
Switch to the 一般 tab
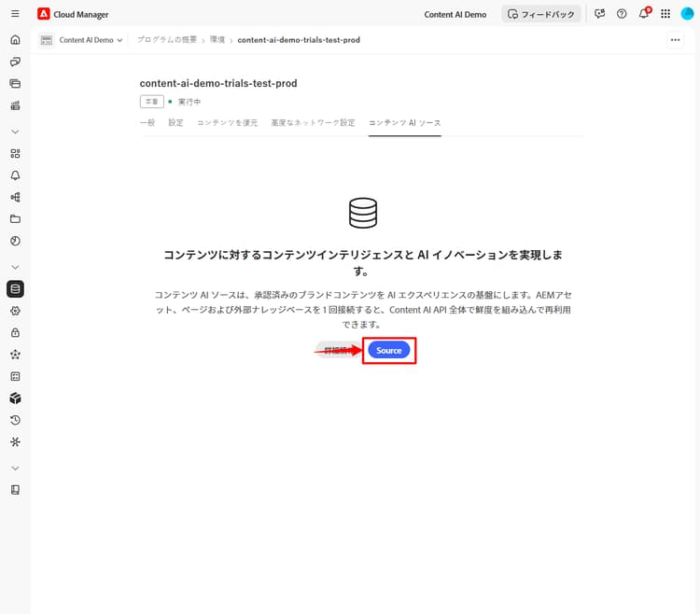pos(147,123)
